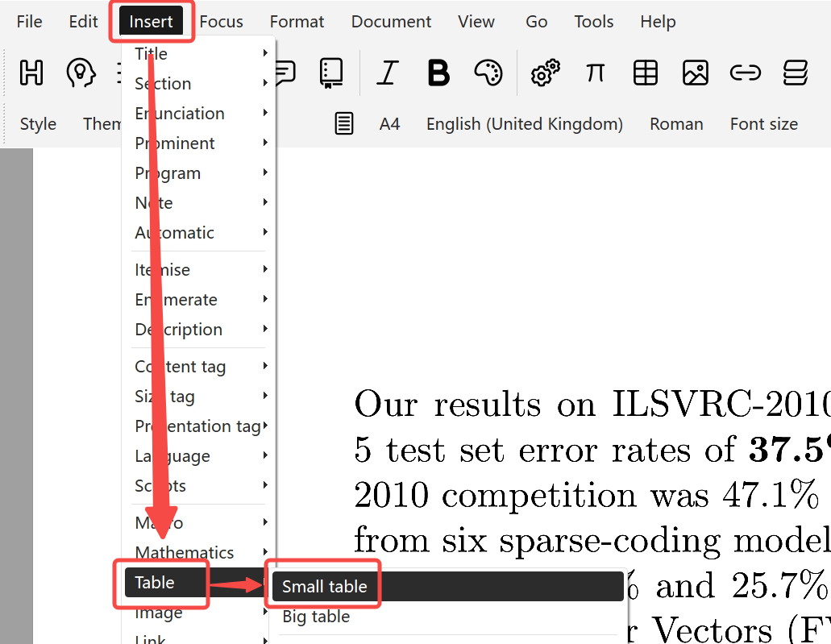Click the stacked layers database icon
The width and height of the screenshot is (831, 644).
pos(796,73)
